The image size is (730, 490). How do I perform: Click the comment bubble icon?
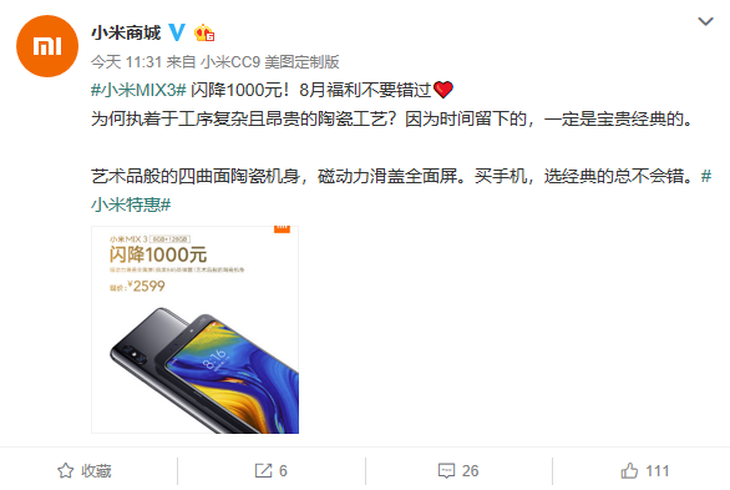pyautogui.click(x=446, y=471)
